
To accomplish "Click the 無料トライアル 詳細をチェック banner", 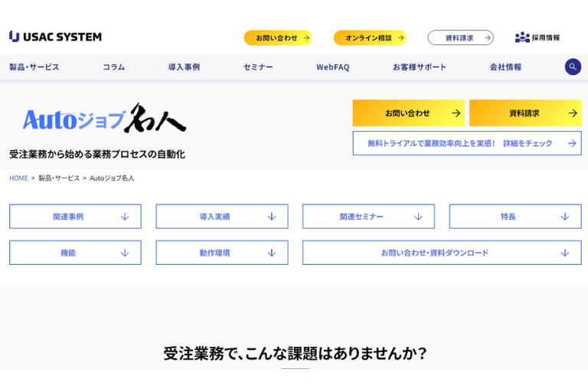I will (467, 143).
